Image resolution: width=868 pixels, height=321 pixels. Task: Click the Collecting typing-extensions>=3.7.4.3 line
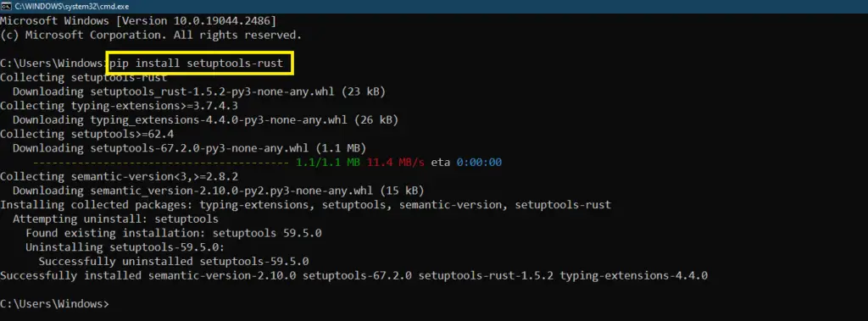pyautogui.click(x=119, y=106)
